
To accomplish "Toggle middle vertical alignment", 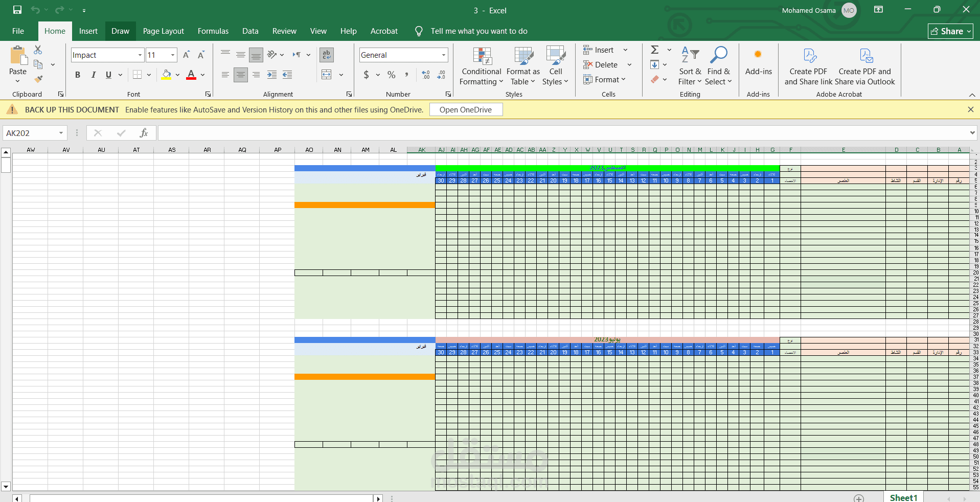I will [241, 55].
